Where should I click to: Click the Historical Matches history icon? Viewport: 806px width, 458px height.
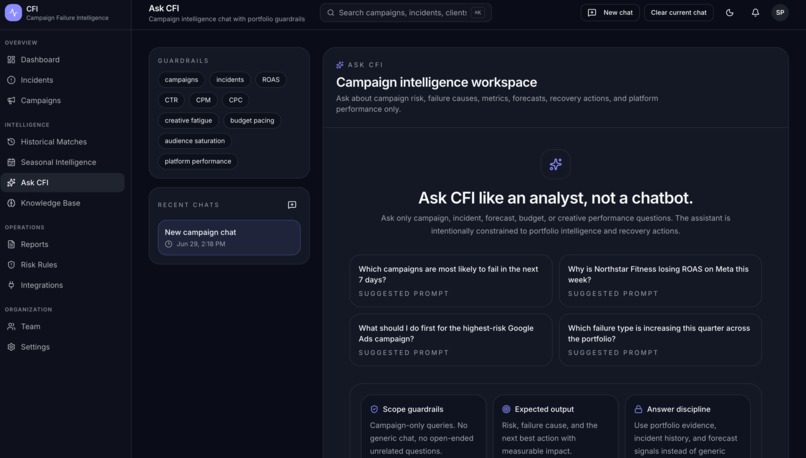[11, 142]
